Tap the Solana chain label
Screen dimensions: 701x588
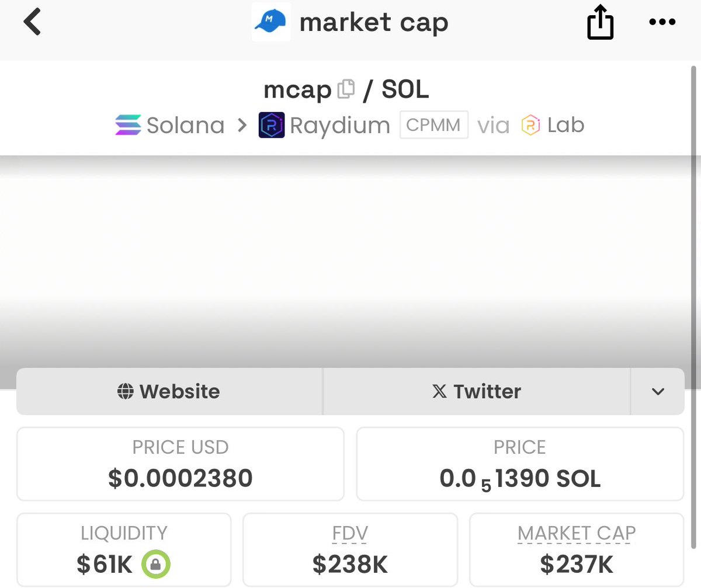[x=186, y=126]
